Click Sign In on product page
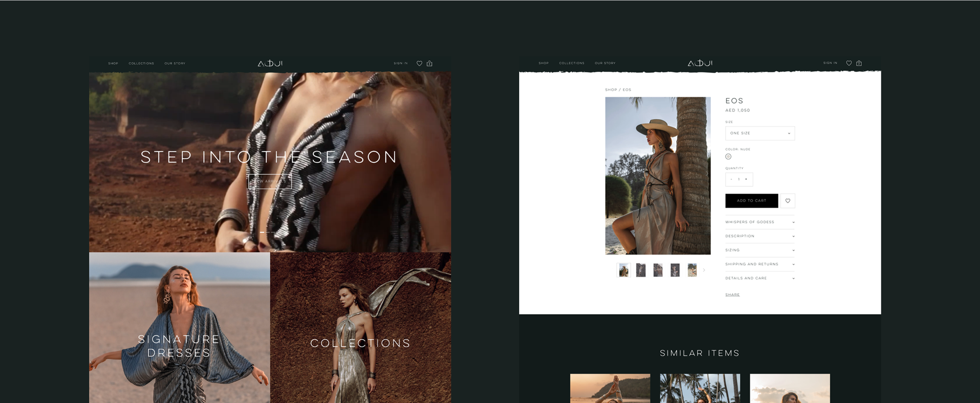 click(x=830, y=63)
